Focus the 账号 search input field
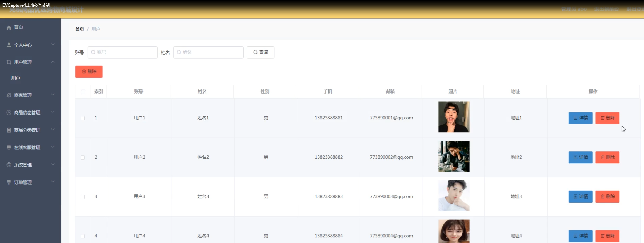Screen dimensions: 644x243 (123, 52)
